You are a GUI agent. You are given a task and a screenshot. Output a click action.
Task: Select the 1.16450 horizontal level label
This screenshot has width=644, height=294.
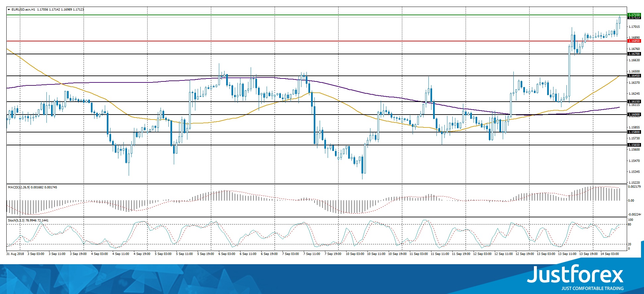[634, 76]
